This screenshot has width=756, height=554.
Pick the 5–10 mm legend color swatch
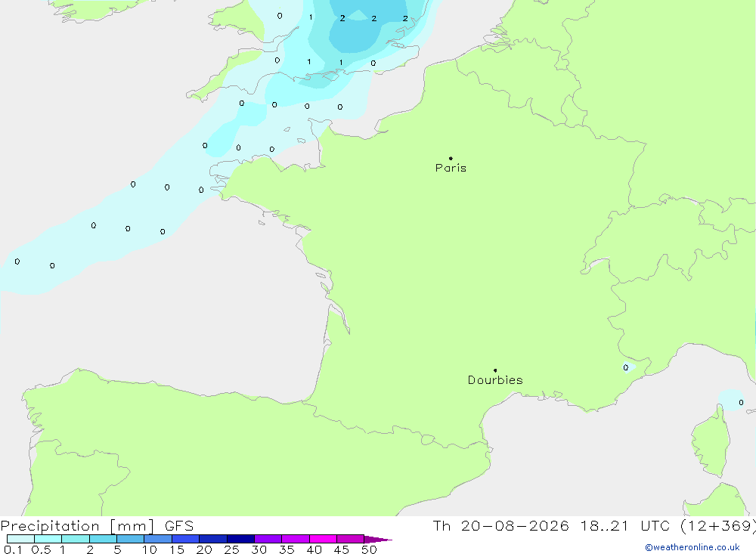coord(131,539)
